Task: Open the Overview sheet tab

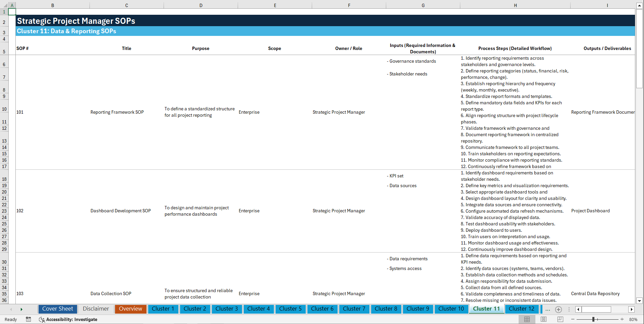Action: click(x=130, y=309)
